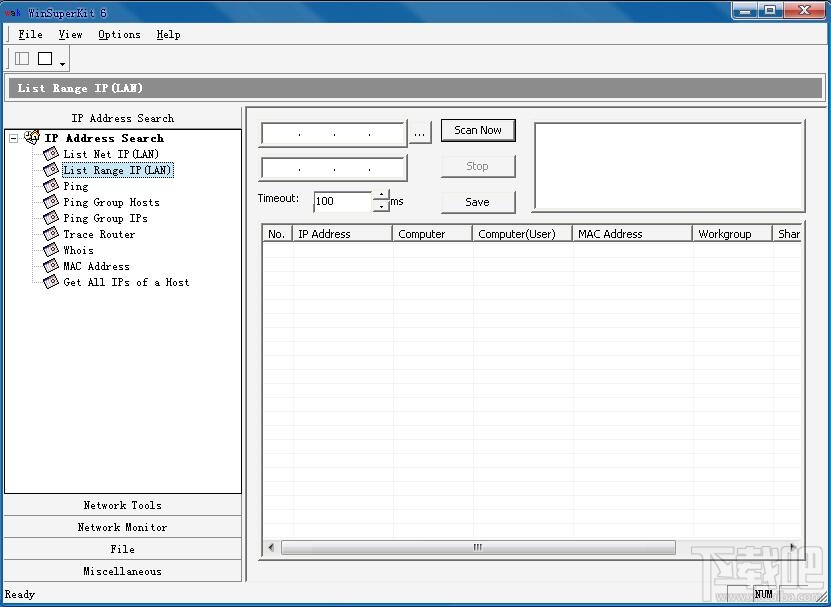831x607 pixels.
Task: Click the Save button
Action: pos(477,202)
